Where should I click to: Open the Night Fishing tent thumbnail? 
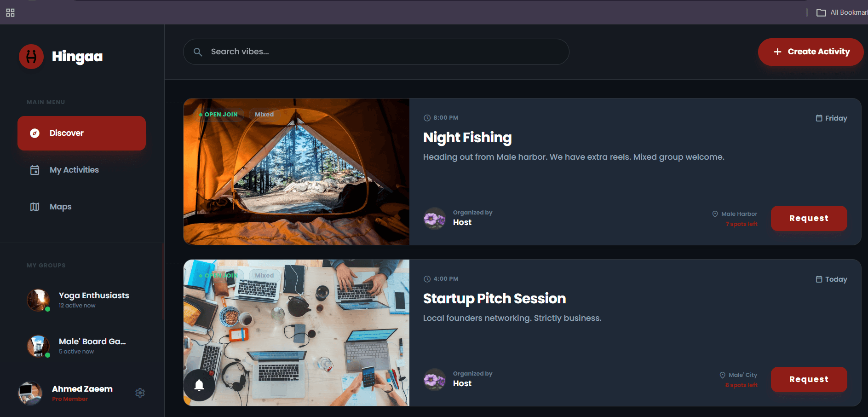click(296, 172)
